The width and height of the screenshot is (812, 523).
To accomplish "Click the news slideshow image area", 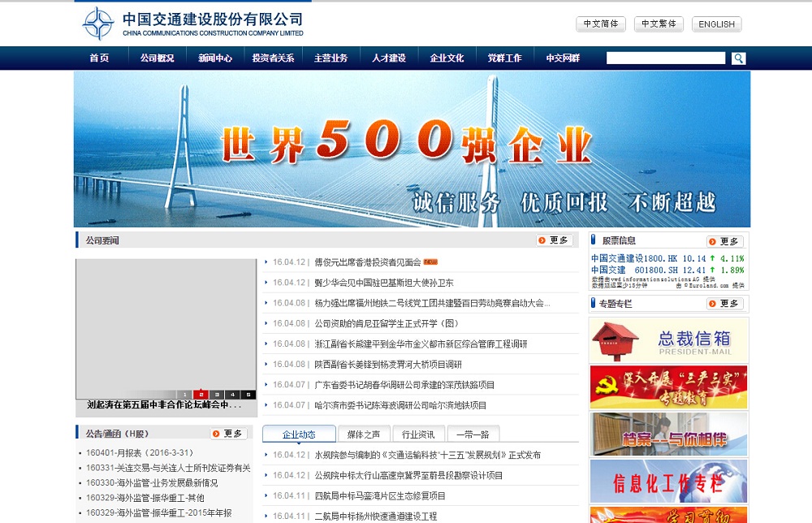I will 166,324.
